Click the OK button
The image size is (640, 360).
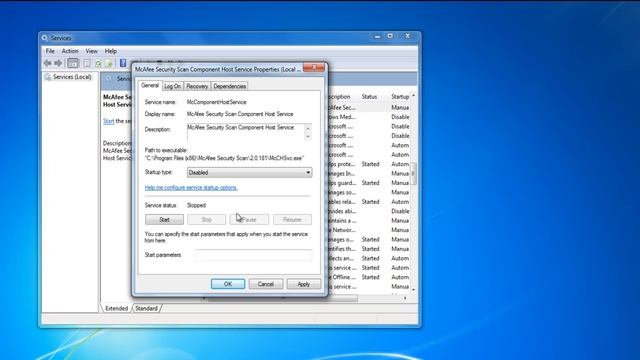228,284
